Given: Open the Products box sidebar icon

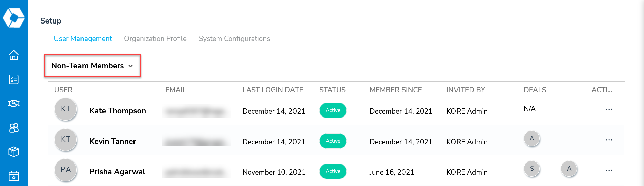Looking at the screenshot, I should [x=14, y=152].
